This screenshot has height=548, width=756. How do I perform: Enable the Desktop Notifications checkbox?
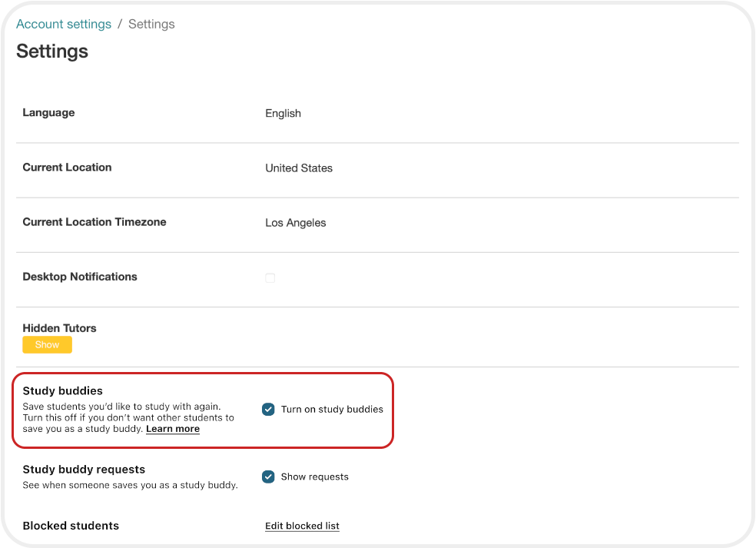coord(270,277)
